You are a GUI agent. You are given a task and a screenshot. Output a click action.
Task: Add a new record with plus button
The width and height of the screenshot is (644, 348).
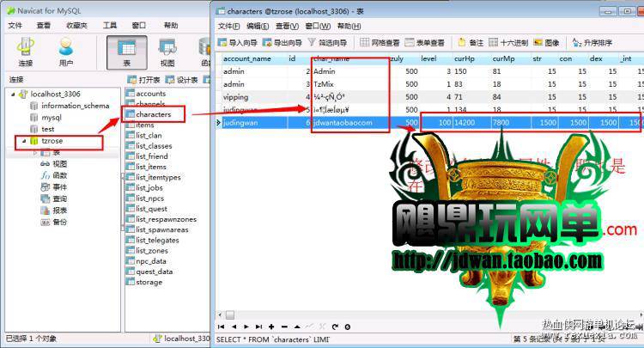click(x=271, y=327)
